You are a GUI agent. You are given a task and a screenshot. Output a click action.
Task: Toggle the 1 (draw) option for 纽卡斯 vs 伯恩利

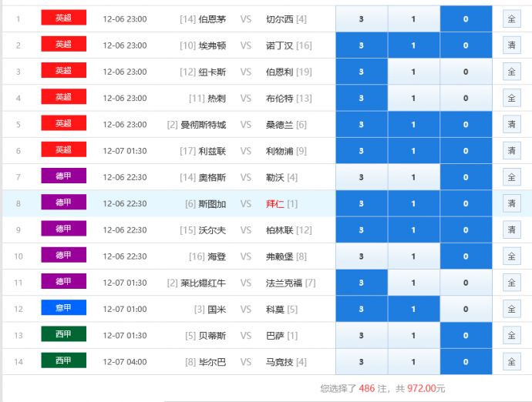[x=413, y=72]
